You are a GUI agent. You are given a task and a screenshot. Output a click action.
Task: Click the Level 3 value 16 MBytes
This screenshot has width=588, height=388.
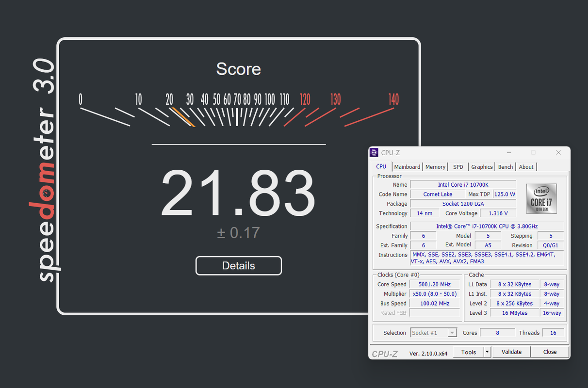[x=514, y=313]
